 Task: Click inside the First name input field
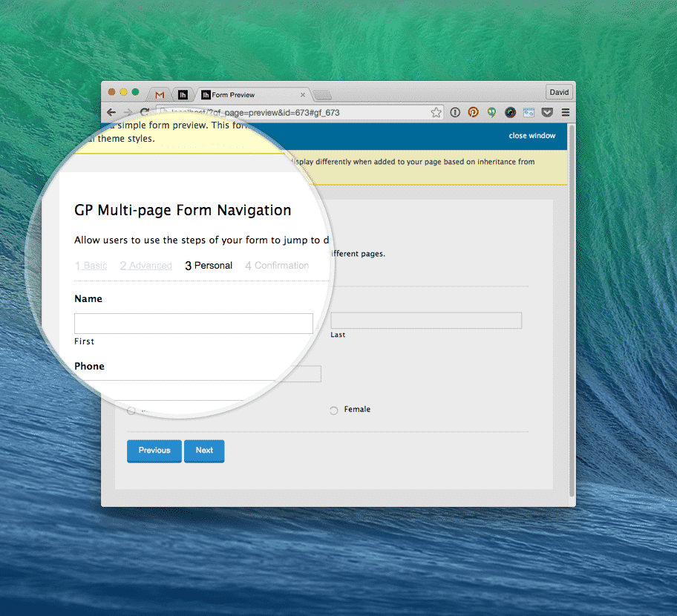pos(193,324)
